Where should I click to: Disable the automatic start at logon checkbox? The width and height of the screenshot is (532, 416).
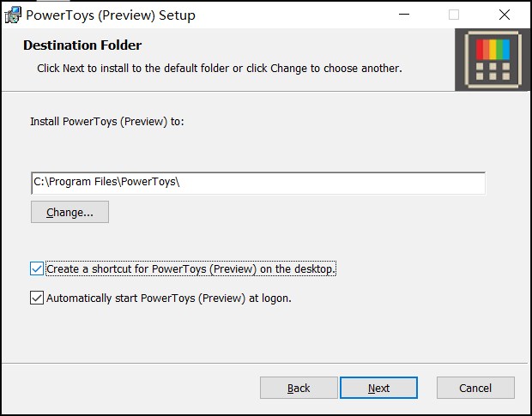coord(37,298)
